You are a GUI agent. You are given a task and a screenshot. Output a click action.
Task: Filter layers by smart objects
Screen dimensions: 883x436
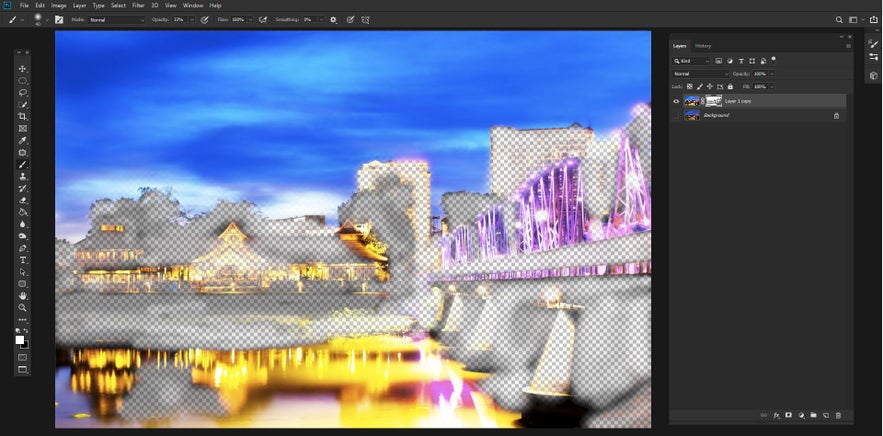coord(763,61)
